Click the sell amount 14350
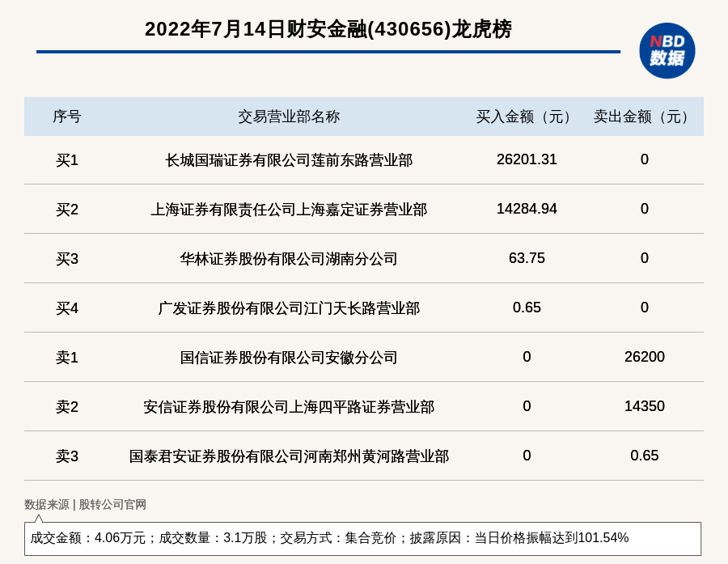The width and height of the screenshot is (728, 564). click(645, 406)
